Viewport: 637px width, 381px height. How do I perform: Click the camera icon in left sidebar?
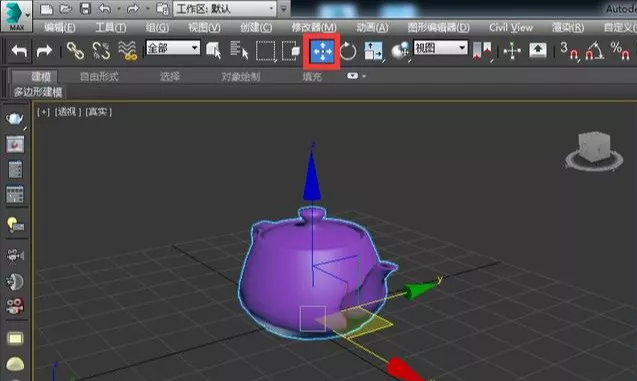coord(15,255)
